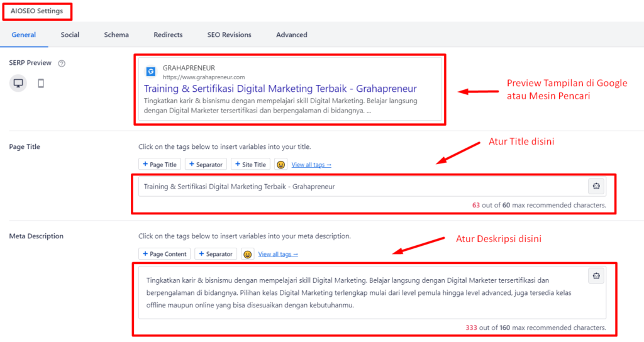644x342 pixels.
Task: Click Grahapreneur favicon in SERP preview
Action: (x=151, y=72)
